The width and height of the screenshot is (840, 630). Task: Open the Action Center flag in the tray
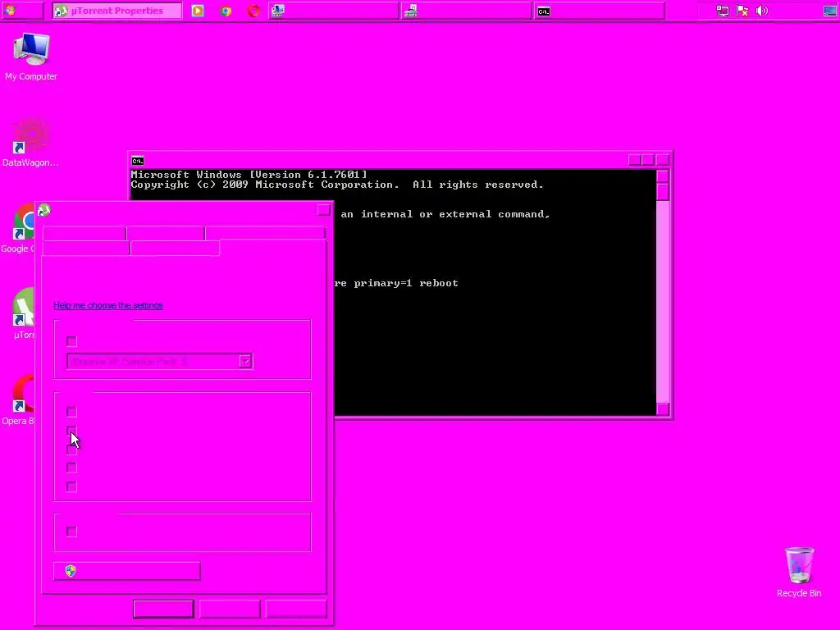[742, 11]
